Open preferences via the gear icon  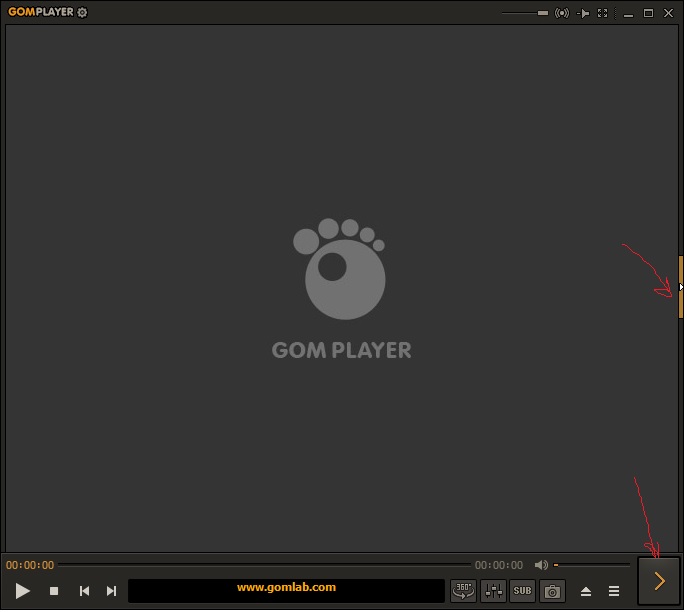click(82, 12)
